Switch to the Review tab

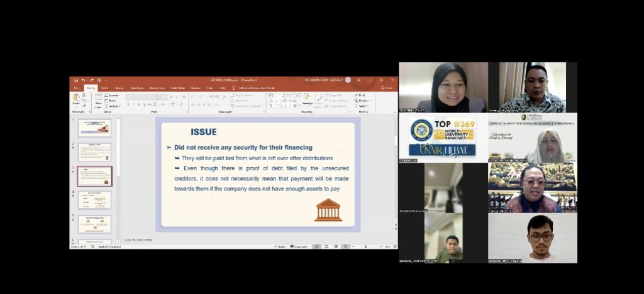click(x=196, y=88)
